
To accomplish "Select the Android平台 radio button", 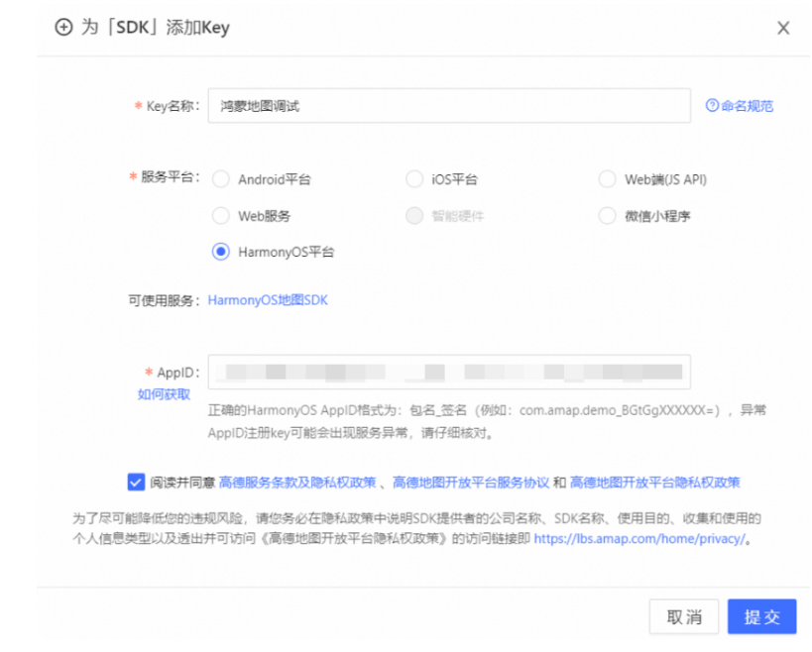I will 221,179.
